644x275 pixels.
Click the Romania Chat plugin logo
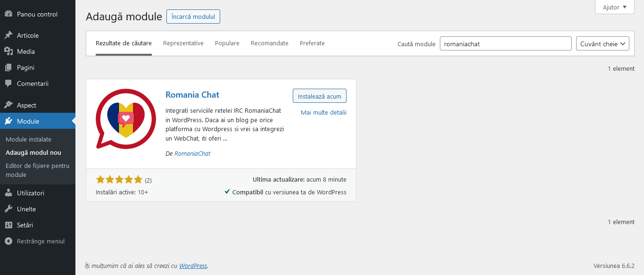tap(126, 119)
